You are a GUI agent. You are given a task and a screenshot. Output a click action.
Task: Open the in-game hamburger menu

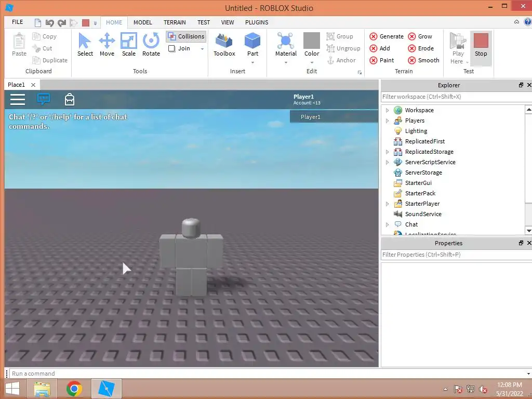point(18,99)
